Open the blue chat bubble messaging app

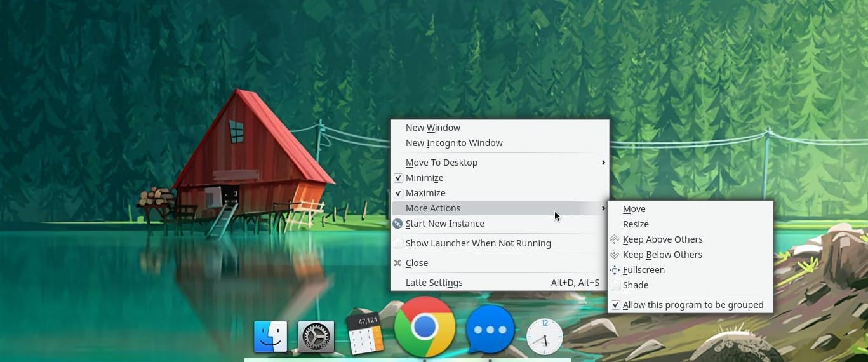(x=490, y=330)
